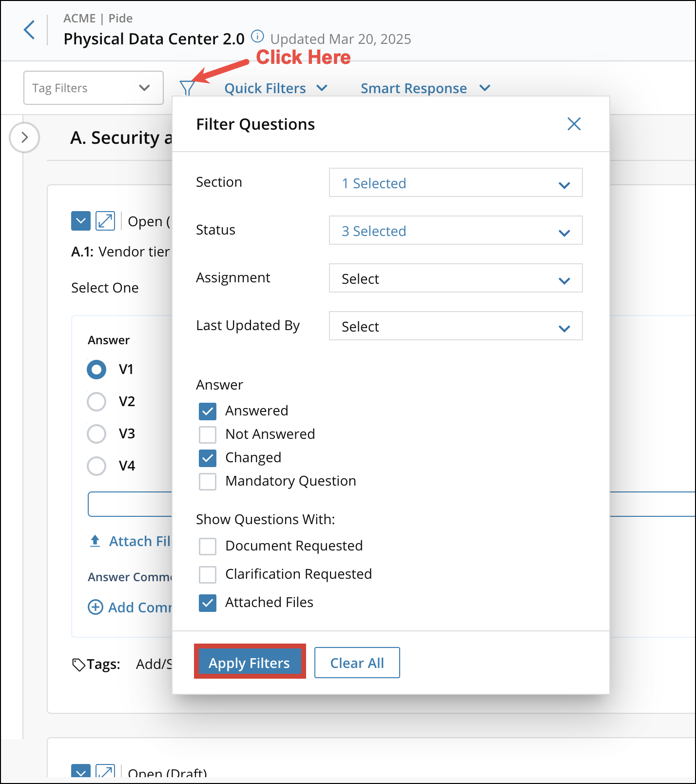This screenshot has width=696, height=784.
Task: Open the Section dropdown
Action: 455,183
